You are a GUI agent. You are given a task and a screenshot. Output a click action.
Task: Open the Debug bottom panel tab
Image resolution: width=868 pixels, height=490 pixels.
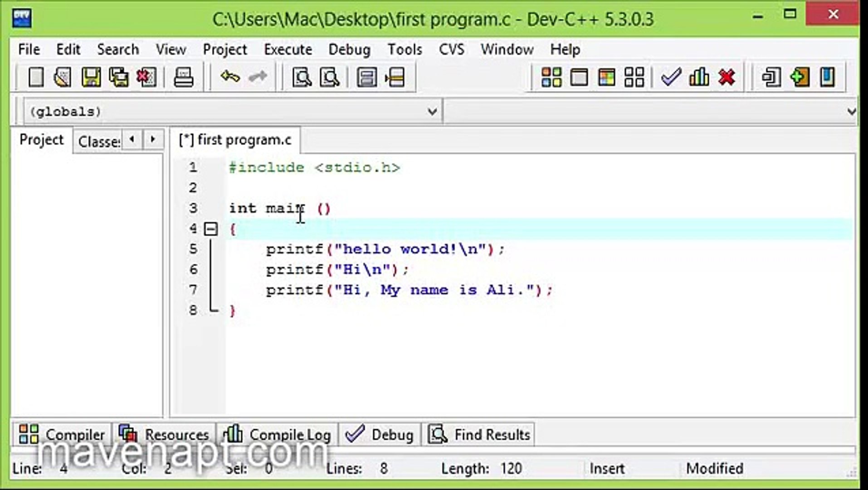coord(380,435)
